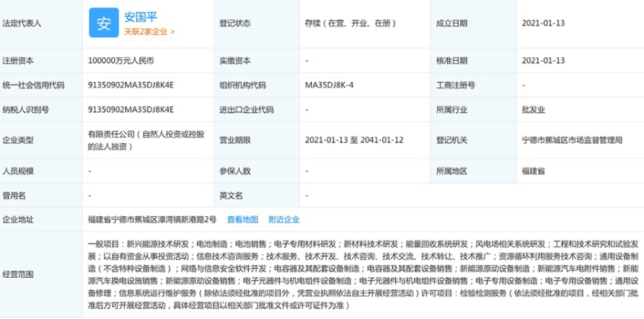Click the 人员规模 label

coord(18,171)
